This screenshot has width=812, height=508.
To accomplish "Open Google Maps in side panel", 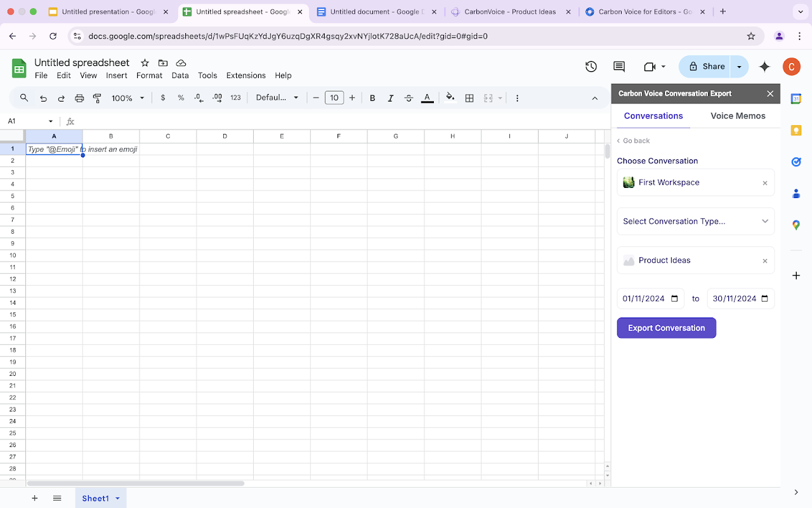I will coord(796,225).
